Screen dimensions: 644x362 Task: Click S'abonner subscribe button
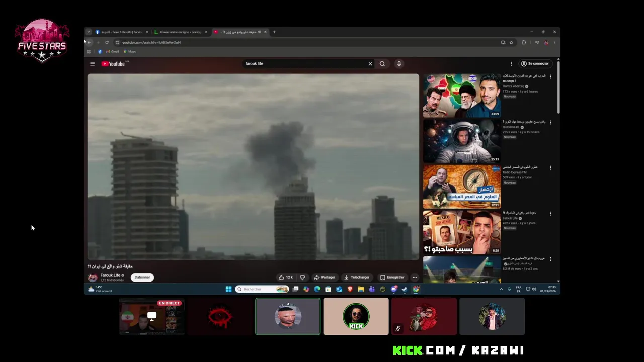[142, 277]
